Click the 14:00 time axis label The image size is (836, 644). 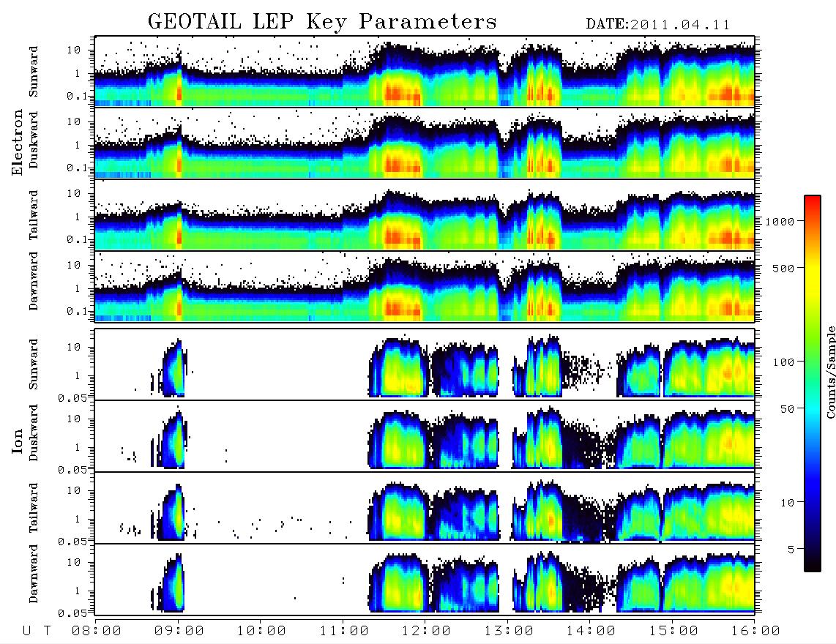pyautogui.click(x=591, y=632)
